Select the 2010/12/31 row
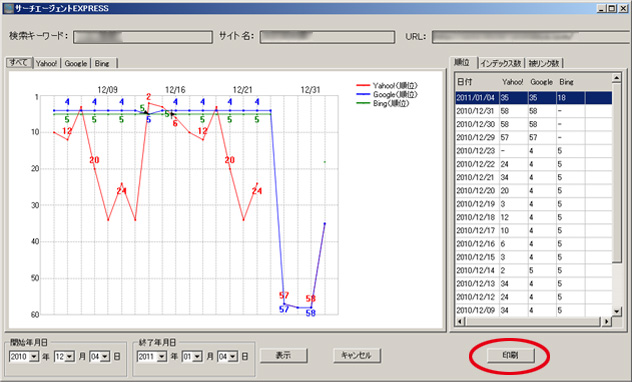The height and width of the screenshot is (382, 632). (534, 111)
